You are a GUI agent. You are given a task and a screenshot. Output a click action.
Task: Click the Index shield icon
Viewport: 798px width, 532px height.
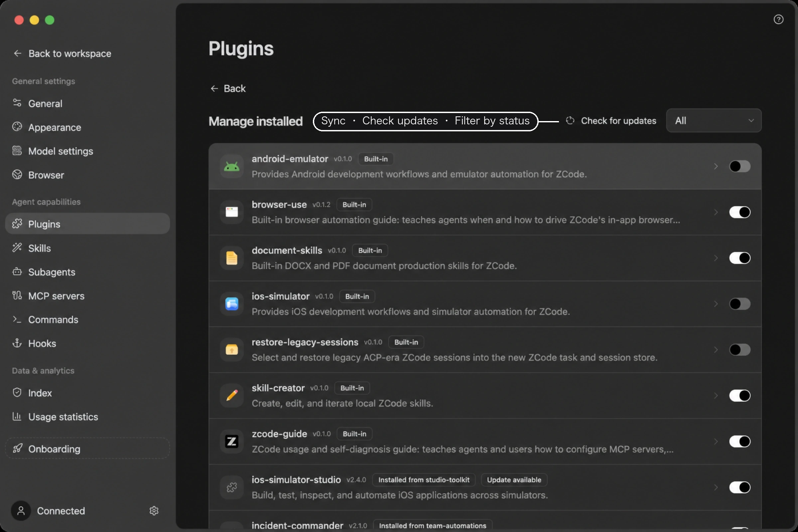[x=17, y=393]
